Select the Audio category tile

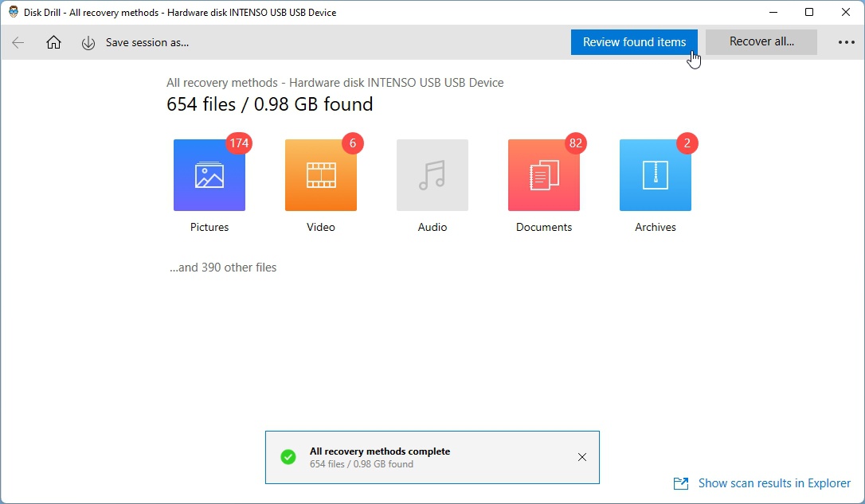click(x=432, y=175)
